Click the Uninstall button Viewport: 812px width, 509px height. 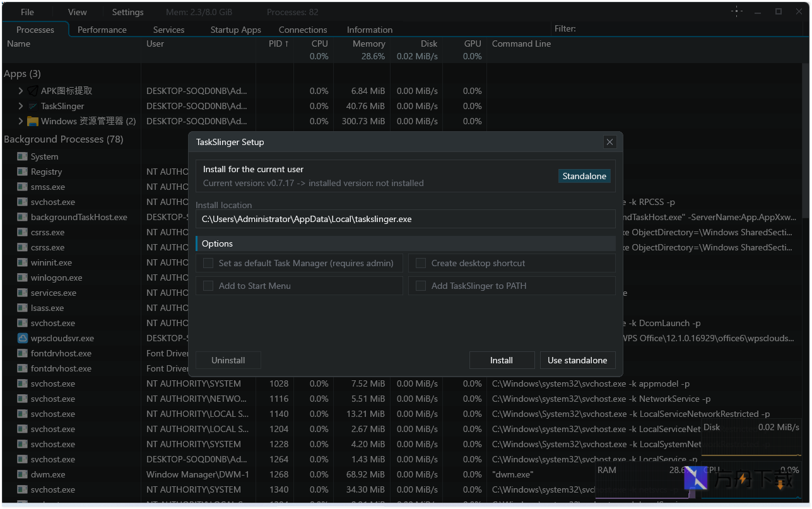tap(228, 360)
